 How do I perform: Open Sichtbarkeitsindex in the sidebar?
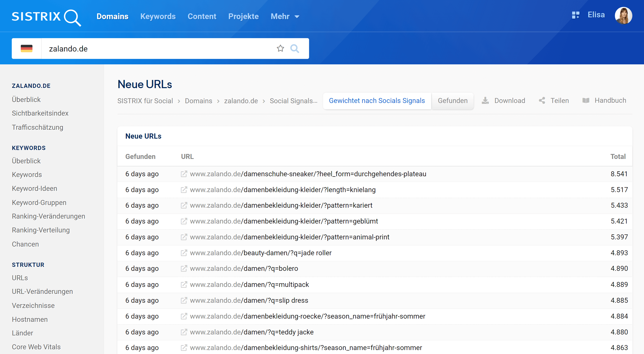pyautogui.click(x=40, y=113)
